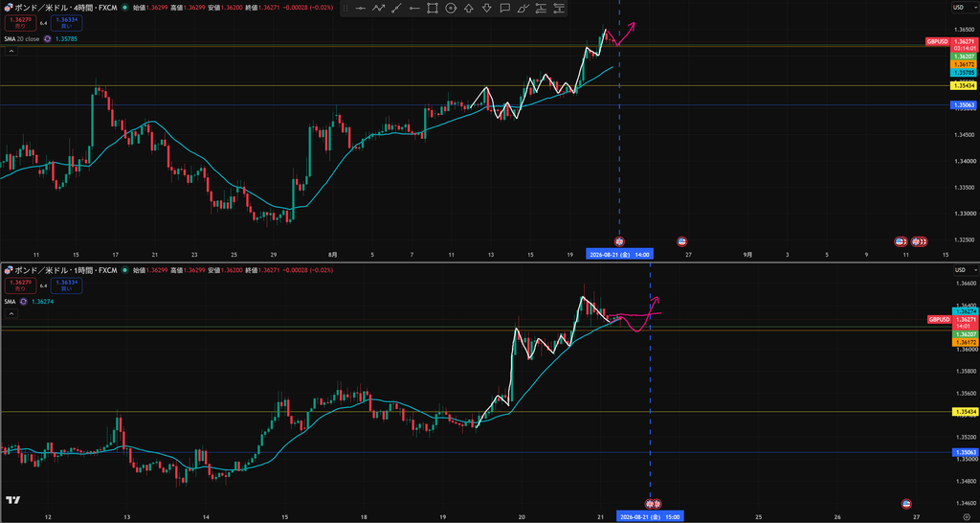The height and width of the screenshot is (523, 980).
Task: Select the arrow down marker tool
Action: (487, 8)
